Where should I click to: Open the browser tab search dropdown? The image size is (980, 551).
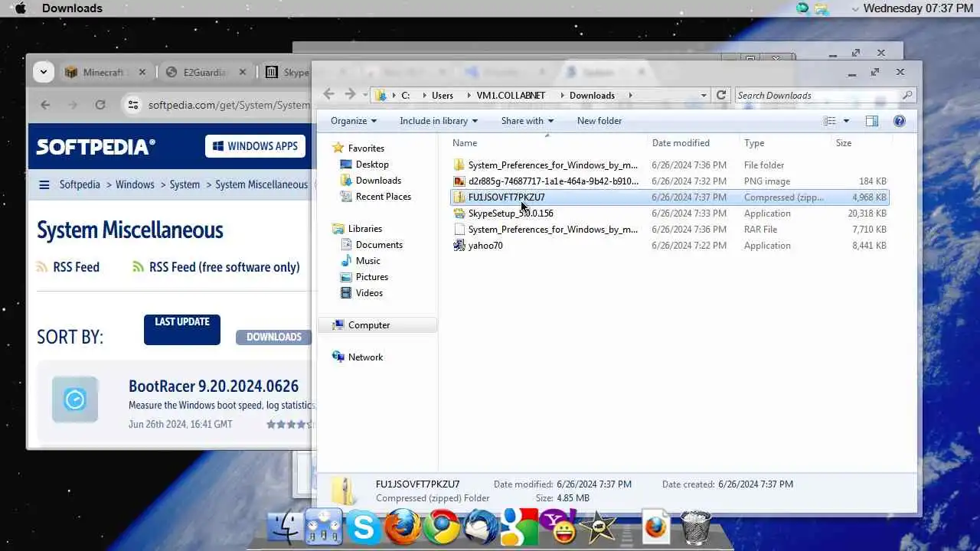[x=44, y=72]
